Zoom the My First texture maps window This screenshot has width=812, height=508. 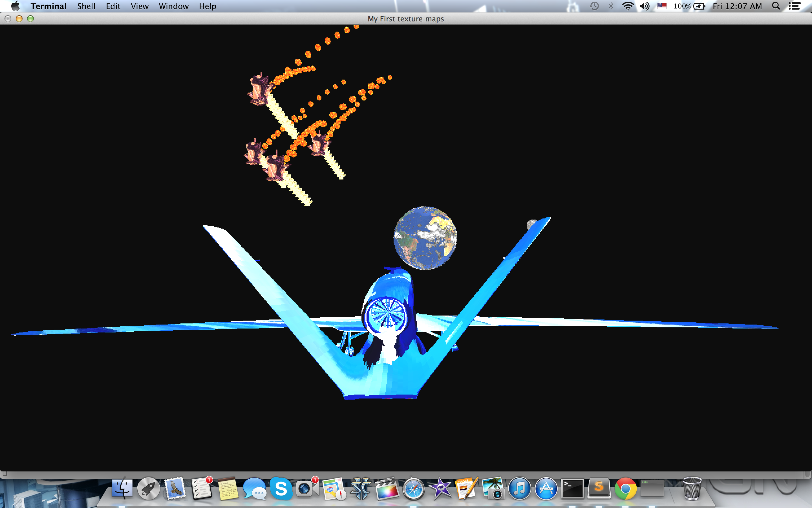(x=30, y=18)
